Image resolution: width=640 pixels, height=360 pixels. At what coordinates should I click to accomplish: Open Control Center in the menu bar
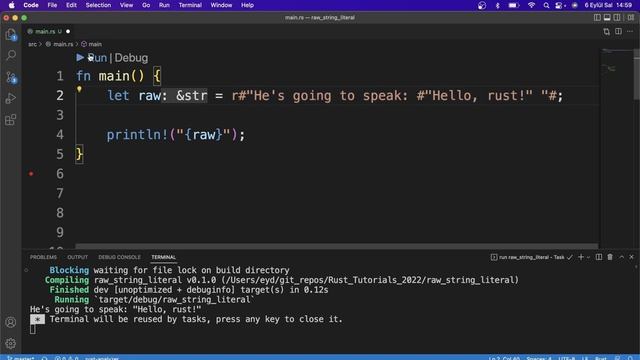(x=560, y=5)
